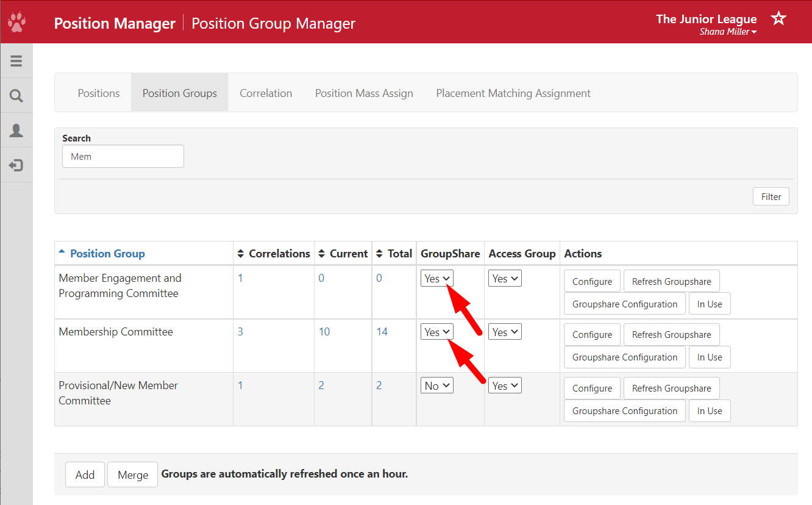Click the Search input field containing Mem

point(123,156)
